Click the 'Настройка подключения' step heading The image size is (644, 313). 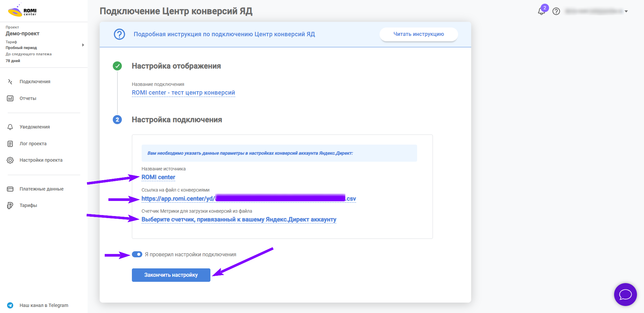[x=177, y=120]
